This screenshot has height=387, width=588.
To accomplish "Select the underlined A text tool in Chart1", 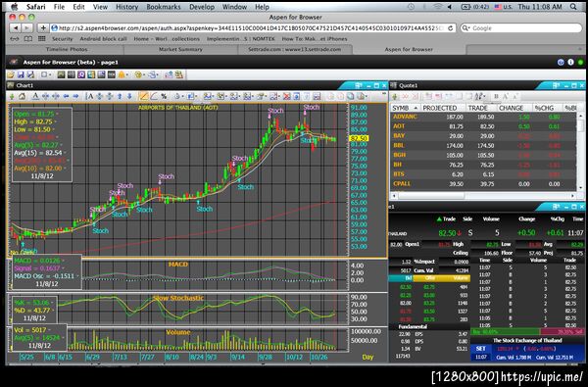I will (x=35, y=96).
